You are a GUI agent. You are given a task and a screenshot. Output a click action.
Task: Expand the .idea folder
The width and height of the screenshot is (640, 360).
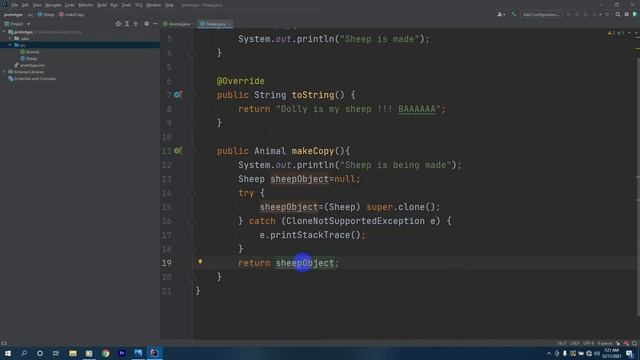tap(10, 38)
